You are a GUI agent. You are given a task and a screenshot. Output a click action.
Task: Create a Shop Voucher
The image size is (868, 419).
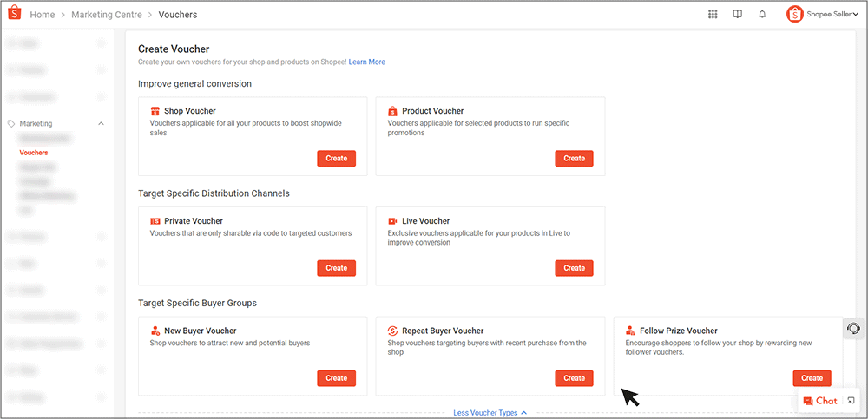tap(337, 158)
